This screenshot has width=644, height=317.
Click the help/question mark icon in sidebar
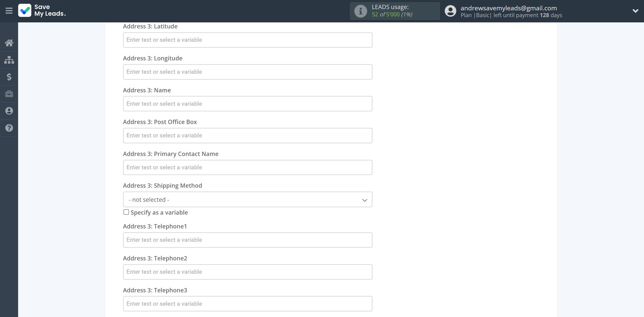coord(9,128)
